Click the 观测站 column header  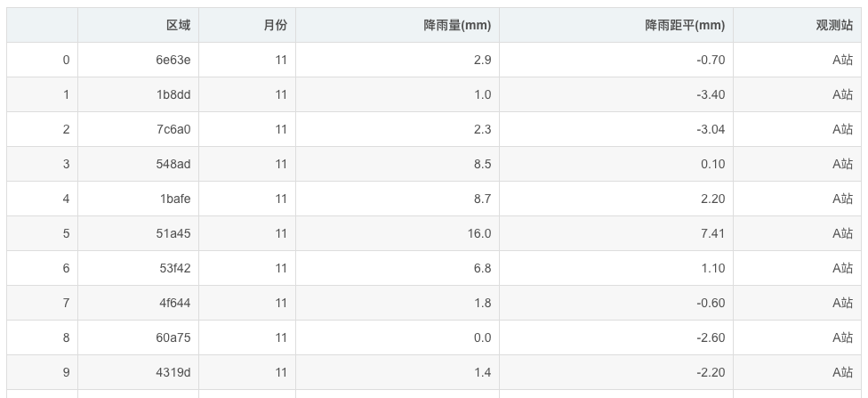797,25
